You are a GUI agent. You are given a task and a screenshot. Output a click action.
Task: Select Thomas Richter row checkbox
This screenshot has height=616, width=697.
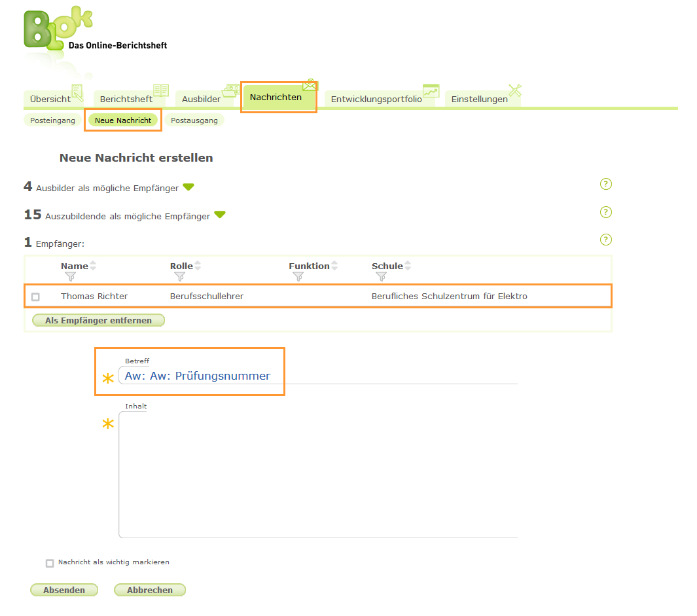tap(35, 297)
